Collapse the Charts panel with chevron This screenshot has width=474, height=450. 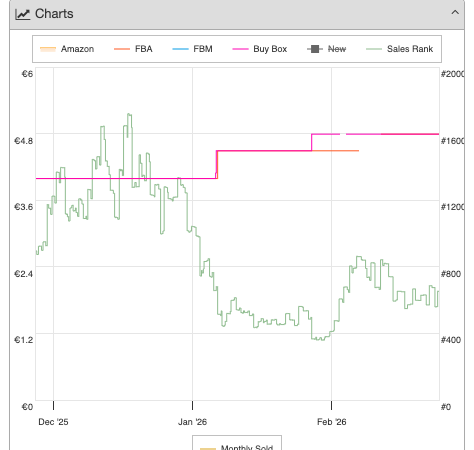point(455,13)
